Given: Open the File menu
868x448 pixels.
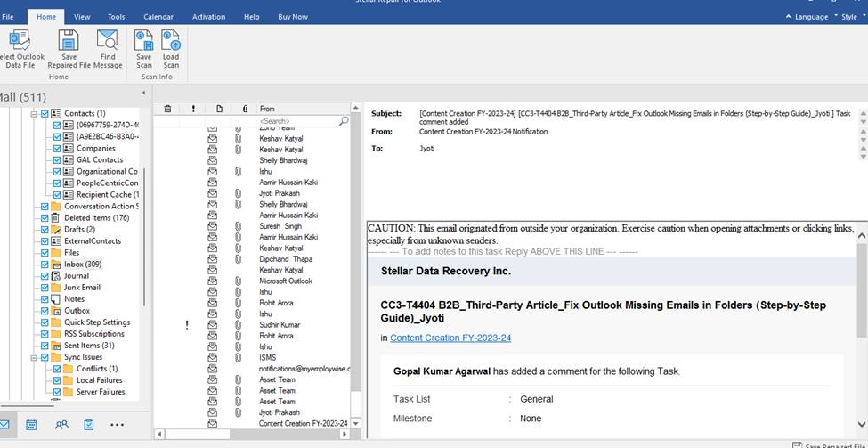Looking at the screenshot, I should (x=8, y=17).
